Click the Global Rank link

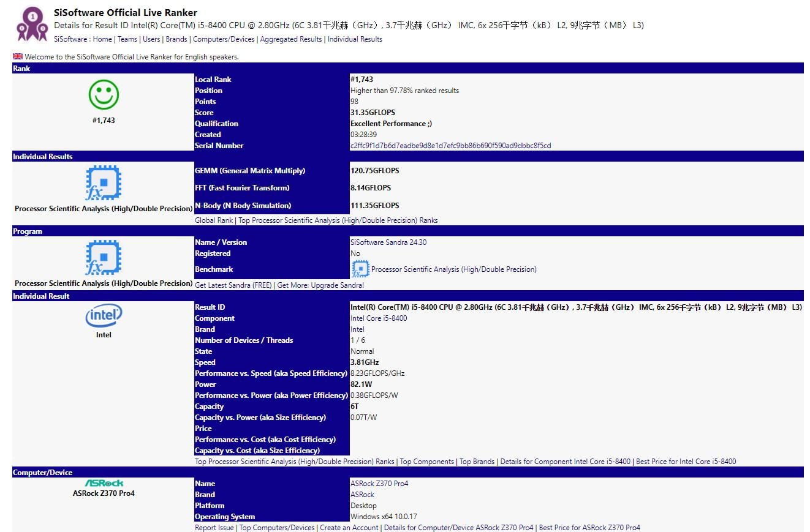[x=214, y=220]
